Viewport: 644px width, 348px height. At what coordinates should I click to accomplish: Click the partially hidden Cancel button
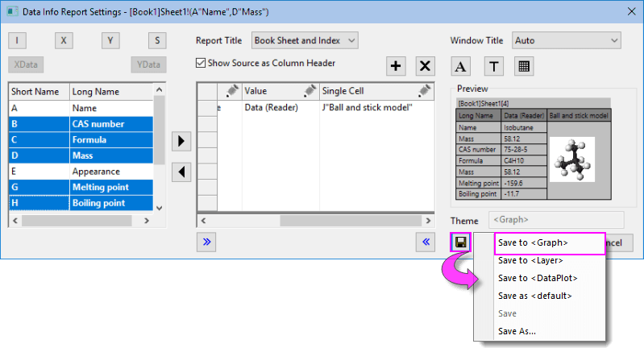(619, 242)
